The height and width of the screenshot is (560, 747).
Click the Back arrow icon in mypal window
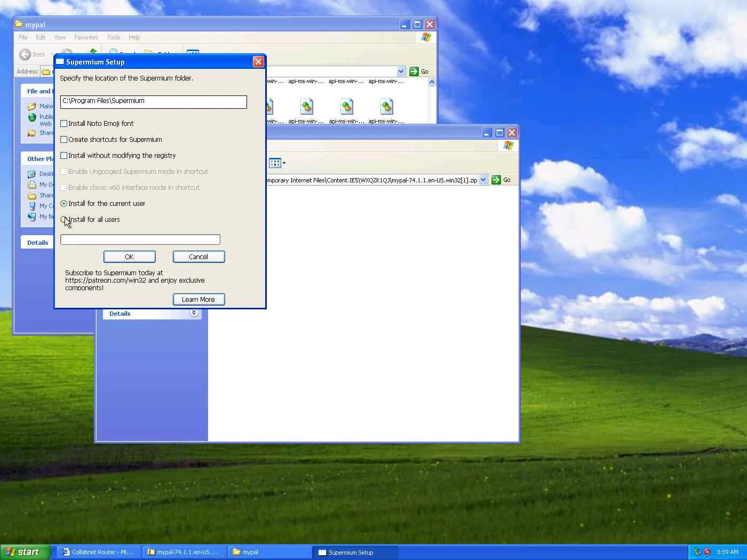pyautogui.click(x=25, y=54)
